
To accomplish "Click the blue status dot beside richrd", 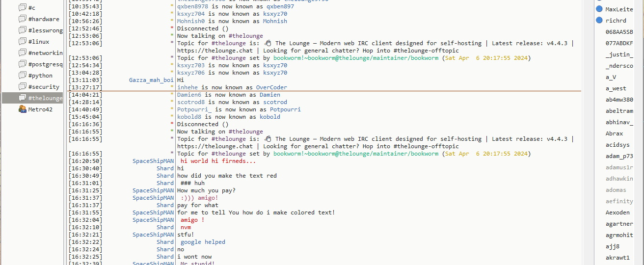I will click(x=599, y=20).
